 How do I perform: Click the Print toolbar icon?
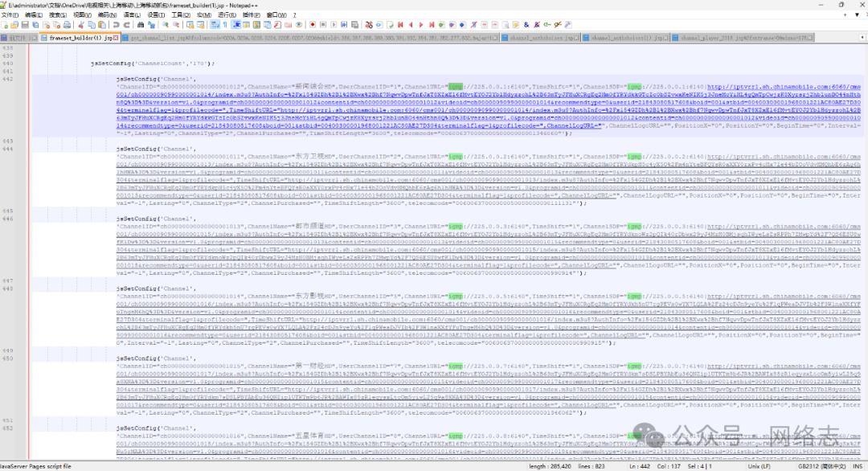67,25
